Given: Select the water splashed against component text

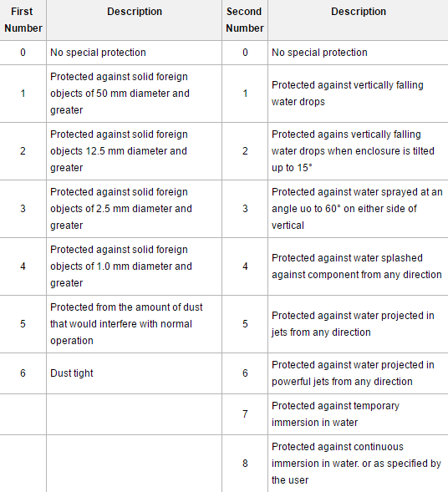Looking at the screenshot, I should tap(357, 266).
